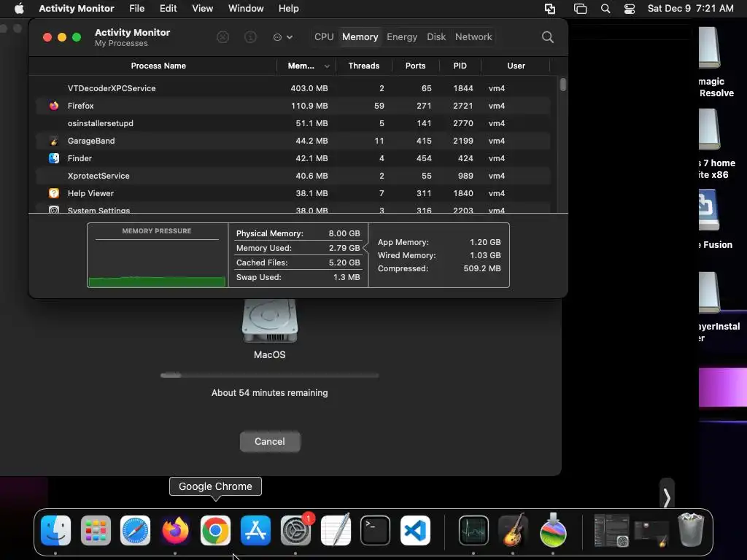
Task: Click the right chevron arrow above the Dock
Action: [x=667, y=498]
